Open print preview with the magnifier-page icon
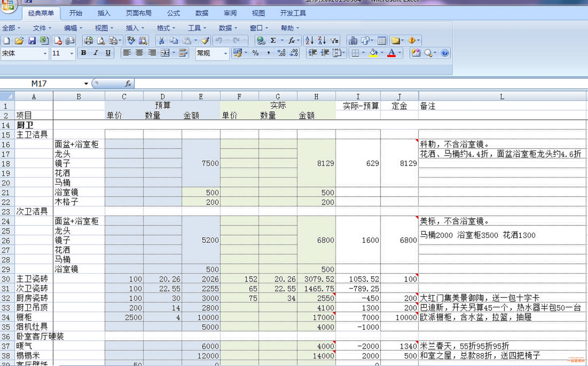The width and height of the screenshot is (588, 366). (x=101, y=40)
